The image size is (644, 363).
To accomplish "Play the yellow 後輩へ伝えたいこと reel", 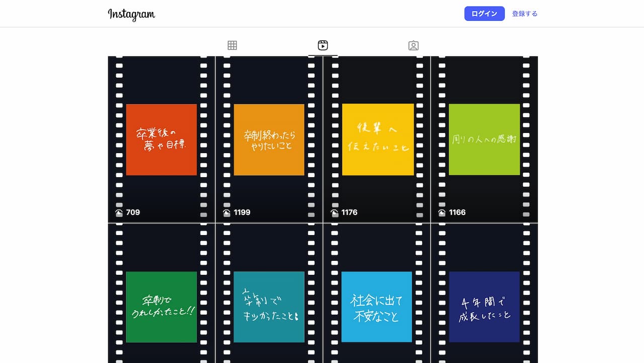I will [377, 139].
